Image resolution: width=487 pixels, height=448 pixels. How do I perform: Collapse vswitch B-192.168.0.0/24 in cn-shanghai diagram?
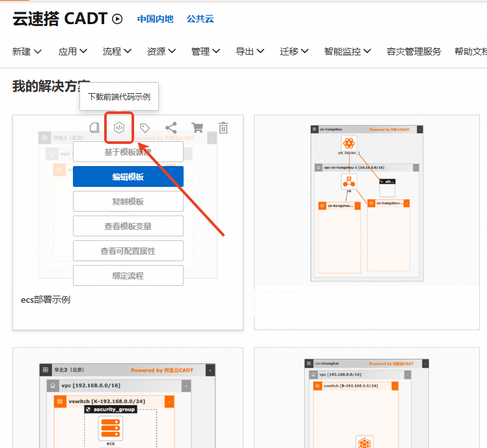(x=395, y=386)
